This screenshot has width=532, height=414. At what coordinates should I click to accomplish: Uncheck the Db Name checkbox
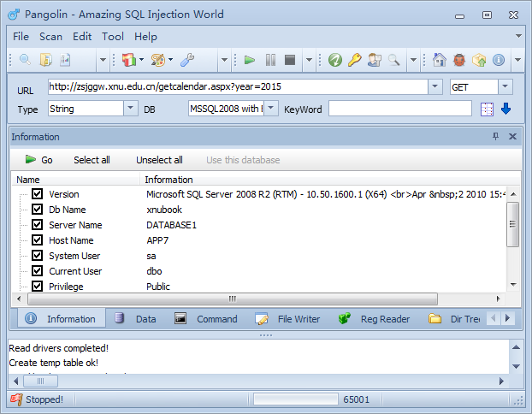37,209
